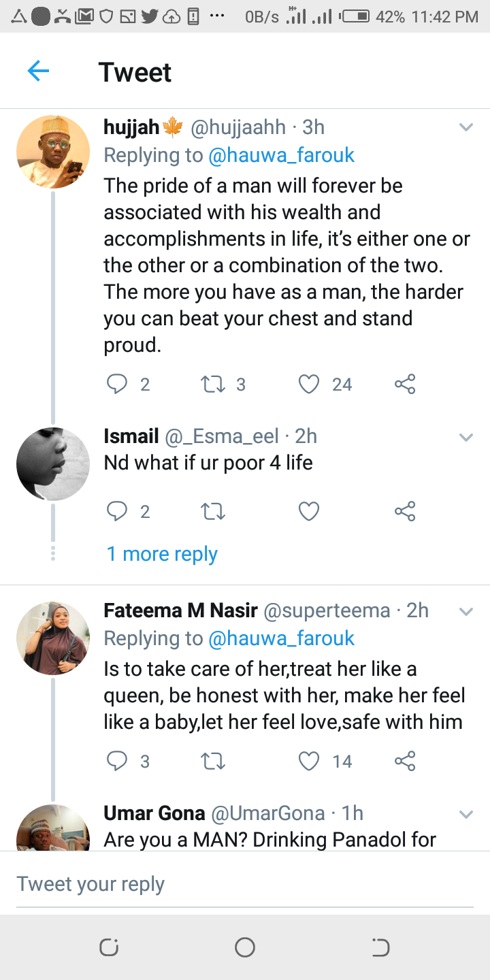
Task: Open dropdown arrow on Ismail's tweet
Action: [466, 437]
